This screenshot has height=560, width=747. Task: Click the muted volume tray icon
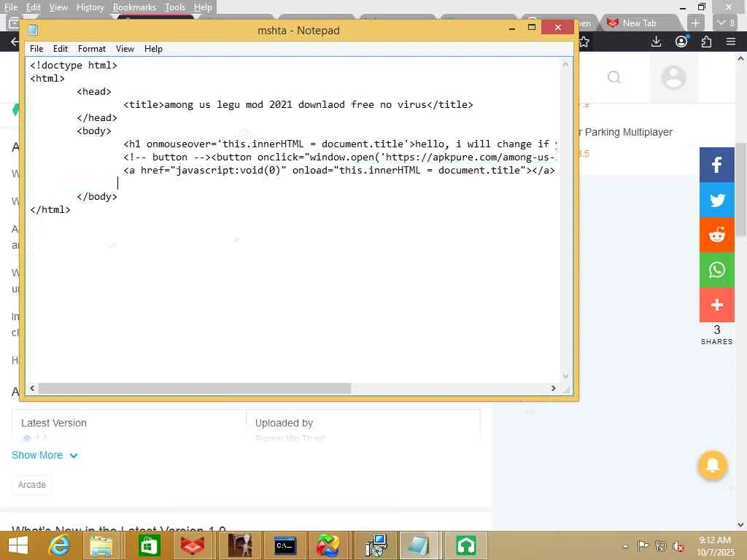pyautogui.click(x=678, y=546)
